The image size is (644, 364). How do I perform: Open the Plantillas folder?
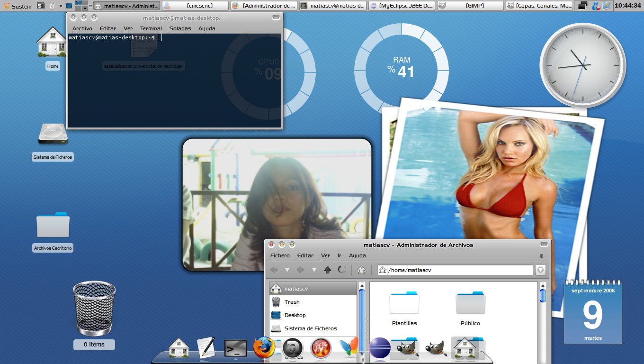point(404,308)
